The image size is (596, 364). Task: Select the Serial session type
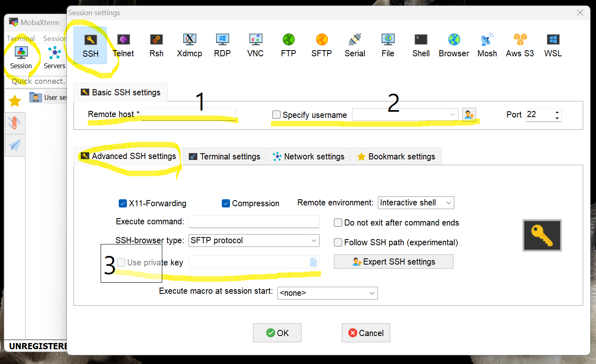pyautogui.click(x=355, y=46)
